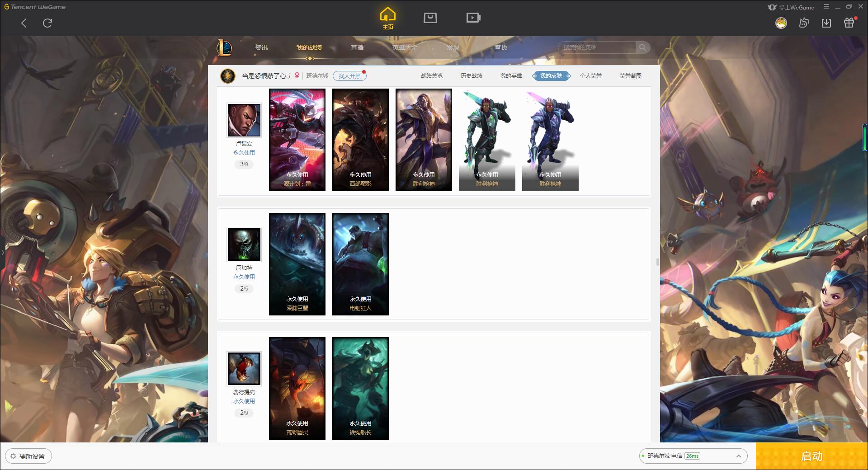This screenshot has height=470, width=868.
Task: Click the 2/5 skin count badge
Action: 244,289
